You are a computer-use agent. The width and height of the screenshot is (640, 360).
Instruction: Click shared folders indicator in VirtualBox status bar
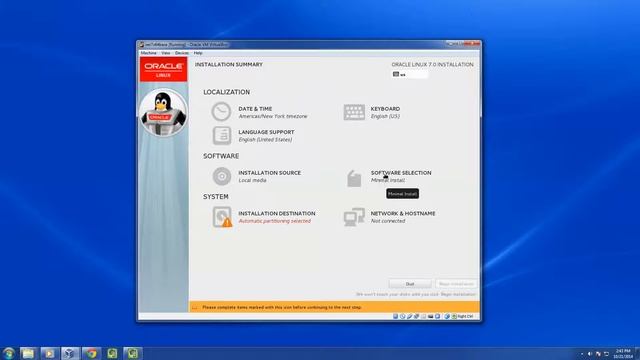pyautogui.click(x=423, y=316)
